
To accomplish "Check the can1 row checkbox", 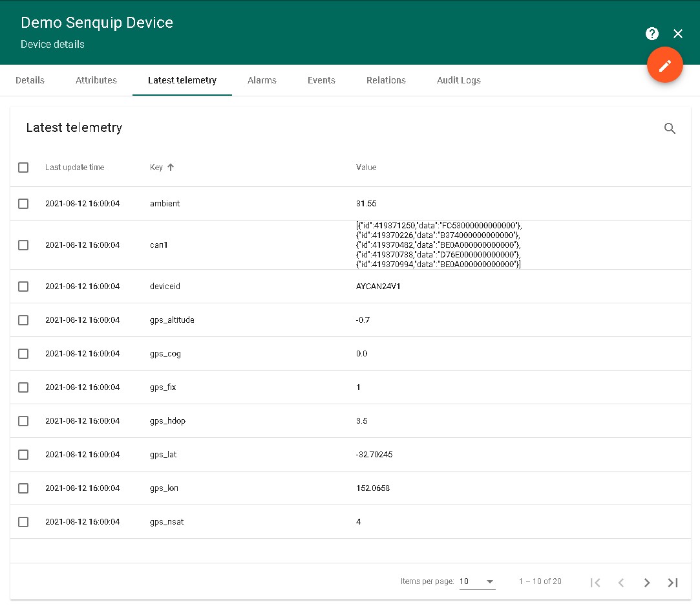I will pyautogui.click(x=23, y=245).
